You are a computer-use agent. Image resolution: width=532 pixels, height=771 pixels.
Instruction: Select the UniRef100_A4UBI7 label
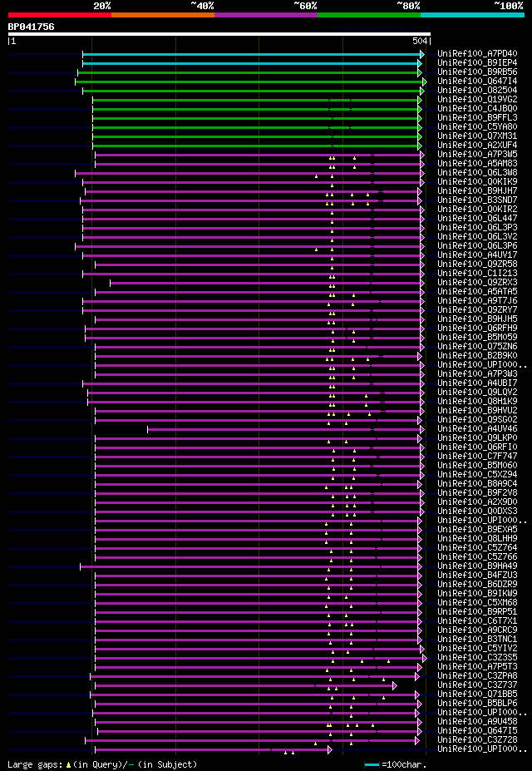(477, 383)
